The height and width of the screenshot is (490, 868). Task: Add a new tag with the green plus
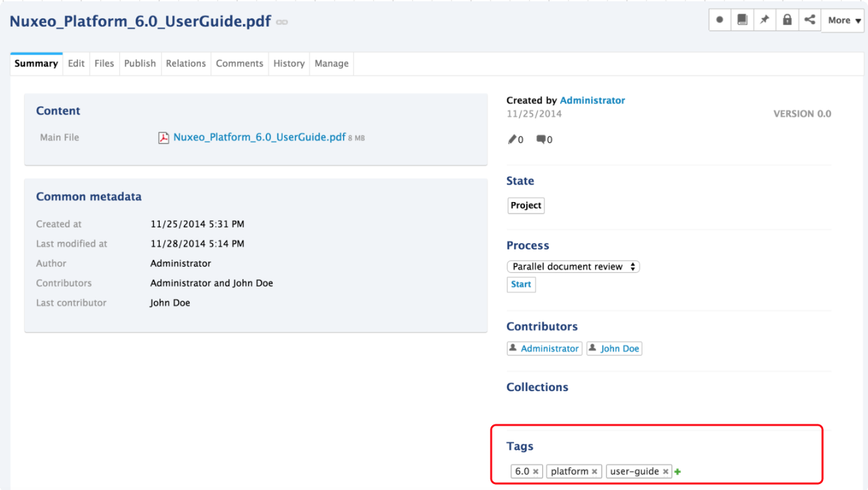[678, 472]
